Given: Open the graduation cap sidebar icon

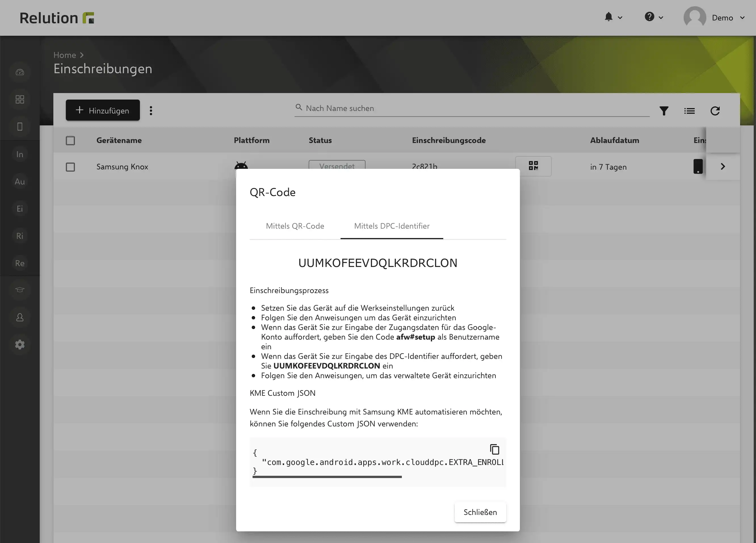Looking at the screenshot, I should coord(20,290).
